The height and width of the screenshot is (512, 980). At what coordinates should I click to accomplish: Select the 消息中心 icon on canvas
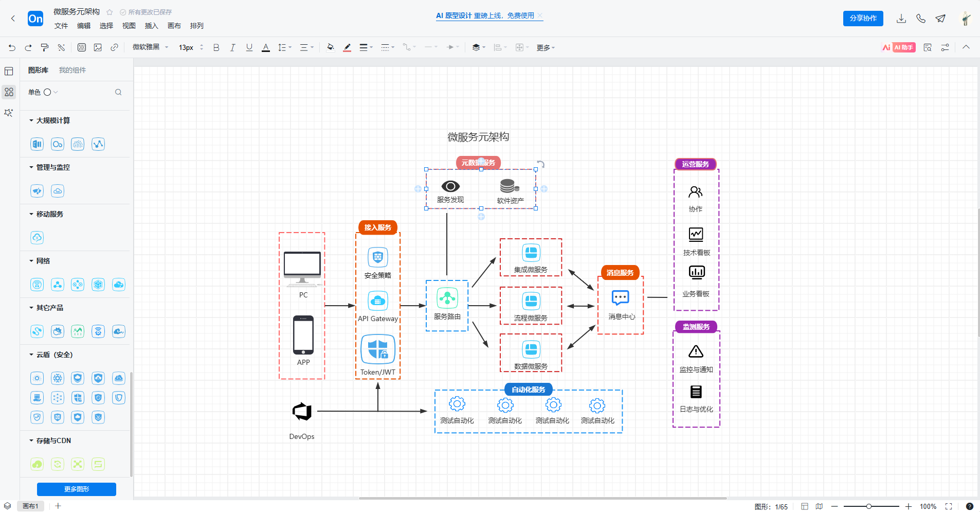[620, 298]
